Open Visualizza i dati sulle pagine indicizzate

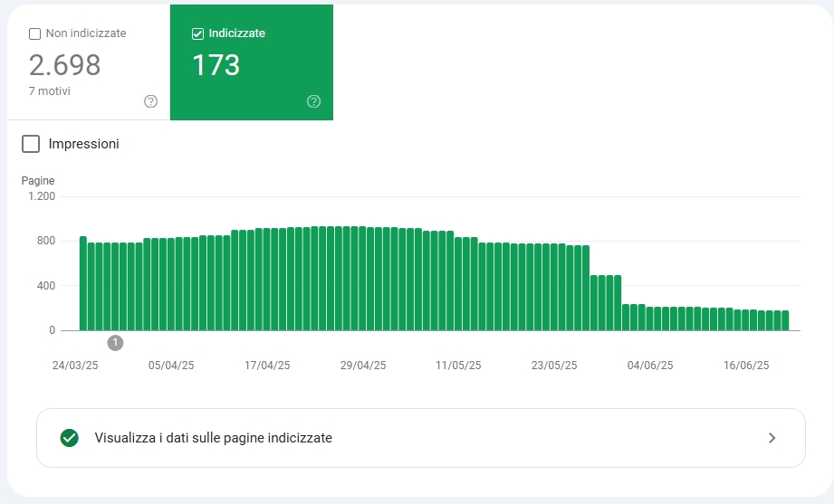(421, 438)
